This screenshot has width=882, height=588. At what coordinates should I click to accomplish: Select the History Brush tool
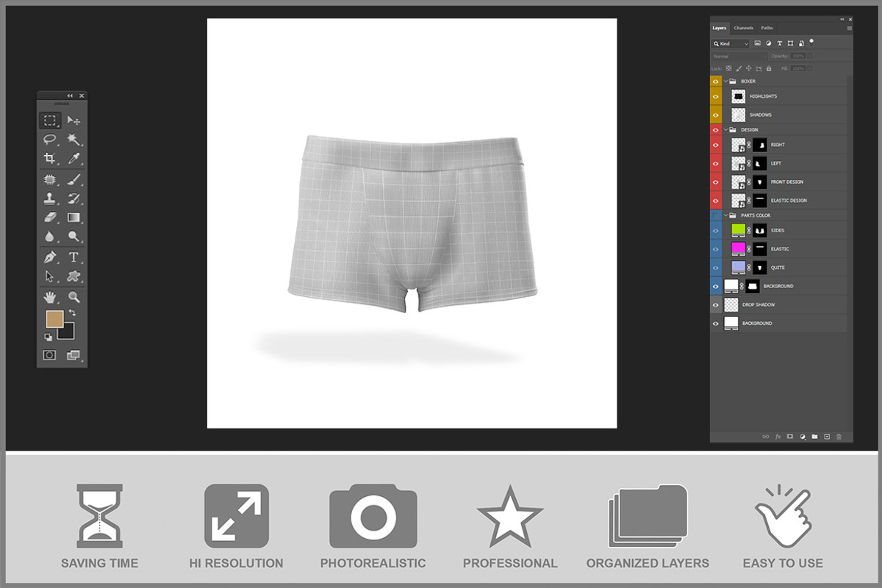pos(73,198)
